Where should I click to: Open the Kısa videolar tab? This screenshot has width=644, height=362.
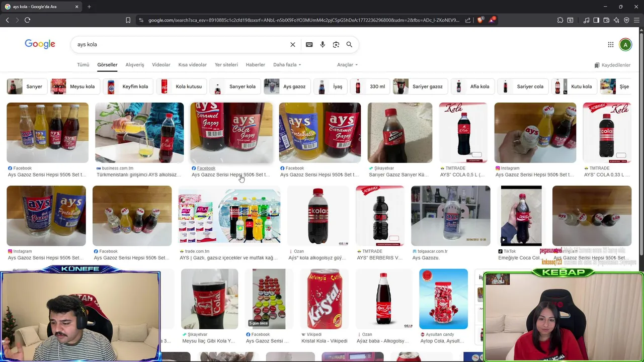pyautogui.click(x=192, y=65)
